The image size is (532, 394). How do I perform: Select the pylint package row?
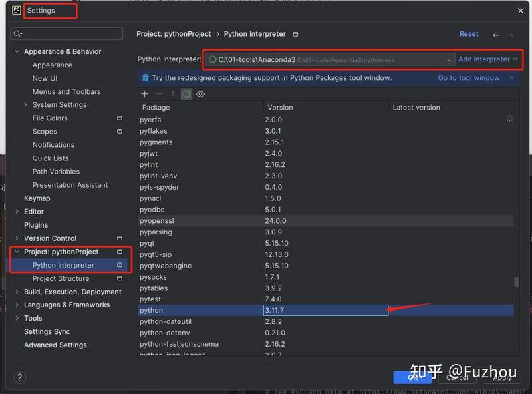pos(326,165)
